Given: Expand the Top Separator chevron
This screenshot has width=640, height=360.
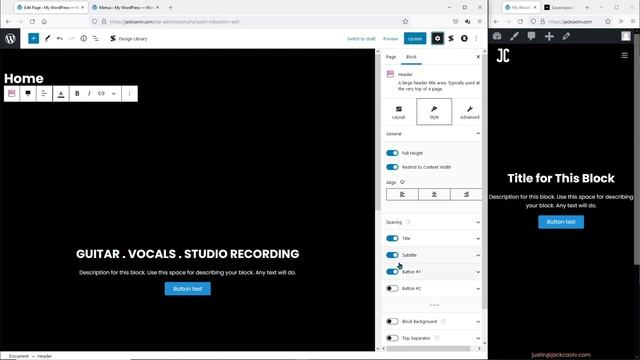Looking at the screenshot, I should [x=478, y=338].
